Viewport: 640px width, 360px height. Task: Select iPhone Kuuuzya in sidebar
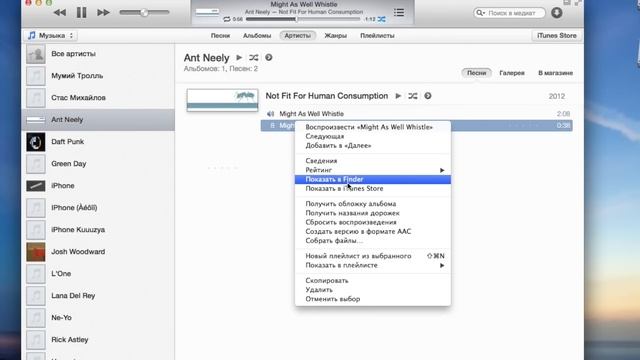(x=98, y=230)
